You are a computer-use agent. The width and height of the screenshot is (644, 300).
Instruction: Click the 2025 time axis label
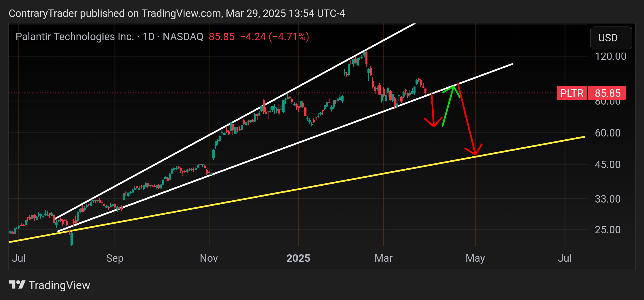pyautogui.click(x=298, y=258)
